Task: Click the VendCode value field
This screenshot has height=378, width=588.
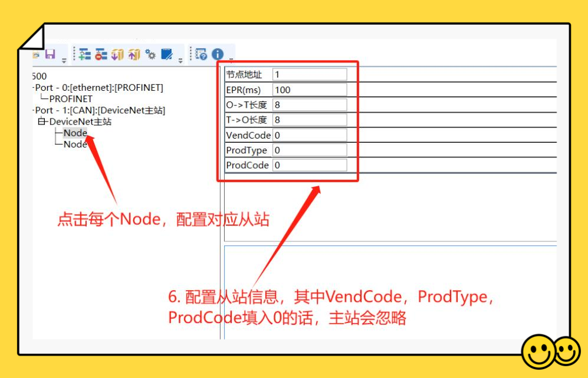Action: [310, 135]
